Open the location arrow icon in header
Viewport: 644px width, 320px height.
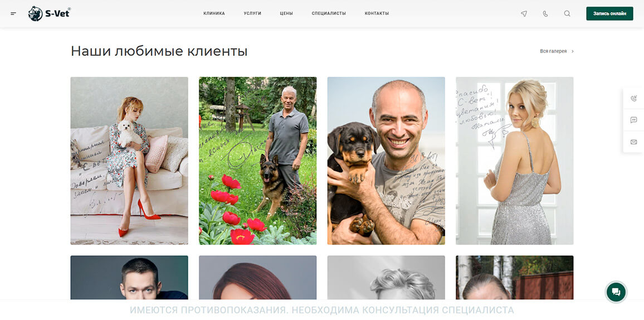tap(524, 13)
